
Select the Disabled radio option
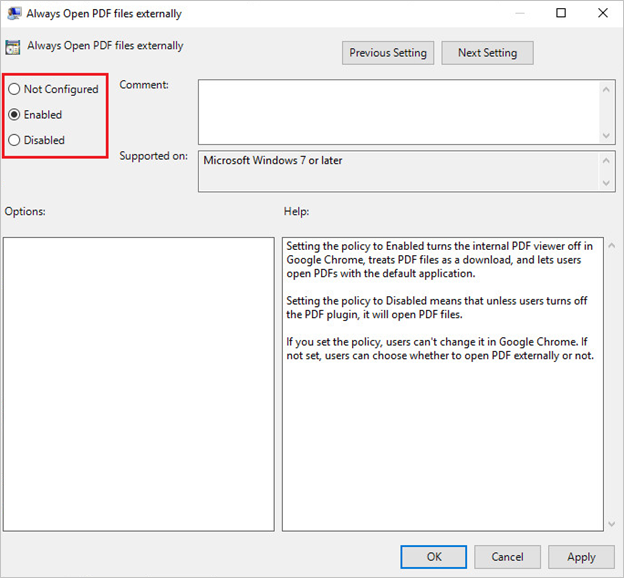pos(36,140)
